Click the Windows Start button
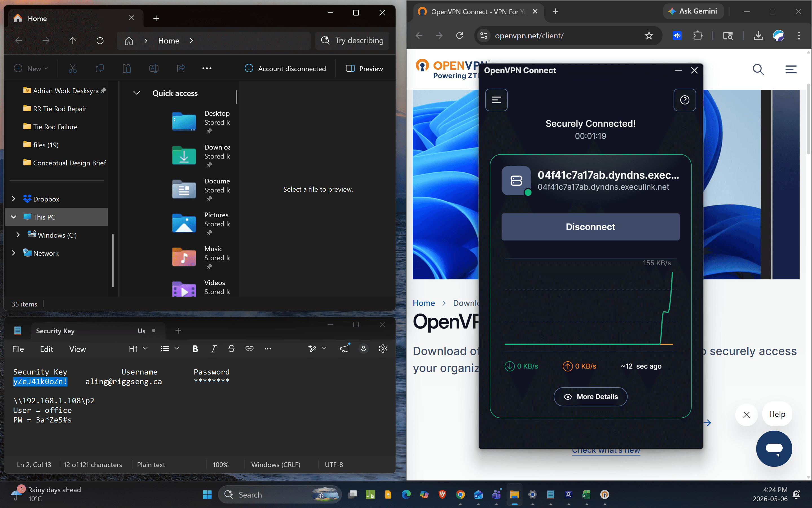Screen dimensions: 812x508 point(207,494)
